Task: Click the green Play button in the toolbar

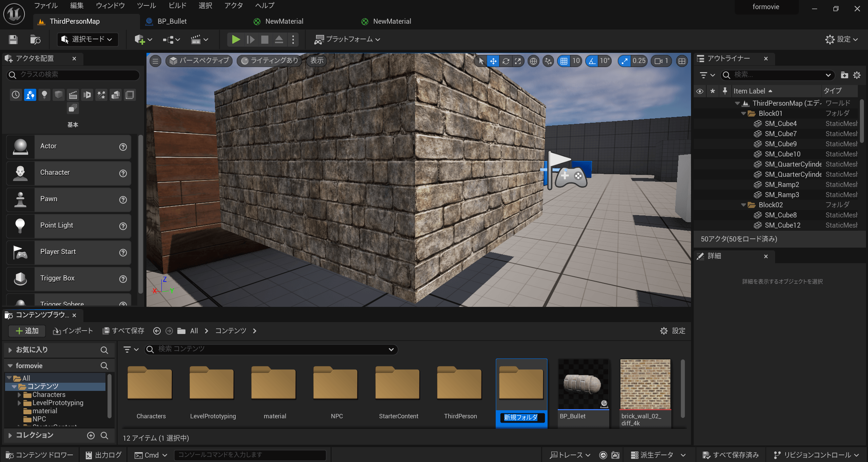Action: tap(236, 40)
